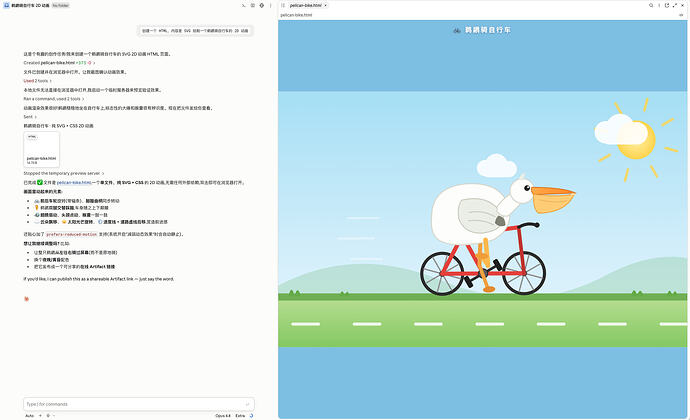The width and height of the screenshot is (690, 420).
Task: Click the diamond-shaped icon in chat header
Action: click(262, 5)
